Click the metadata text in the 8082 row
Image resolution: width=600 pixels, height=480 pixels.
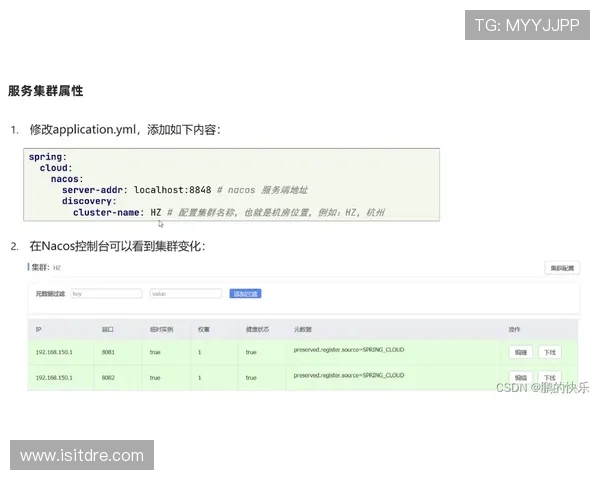click(349, 376)
